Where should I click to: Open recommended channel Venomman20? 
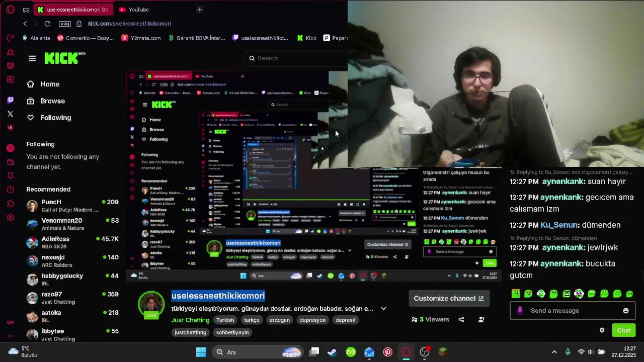pyautogui.click(x=72, y=224)
